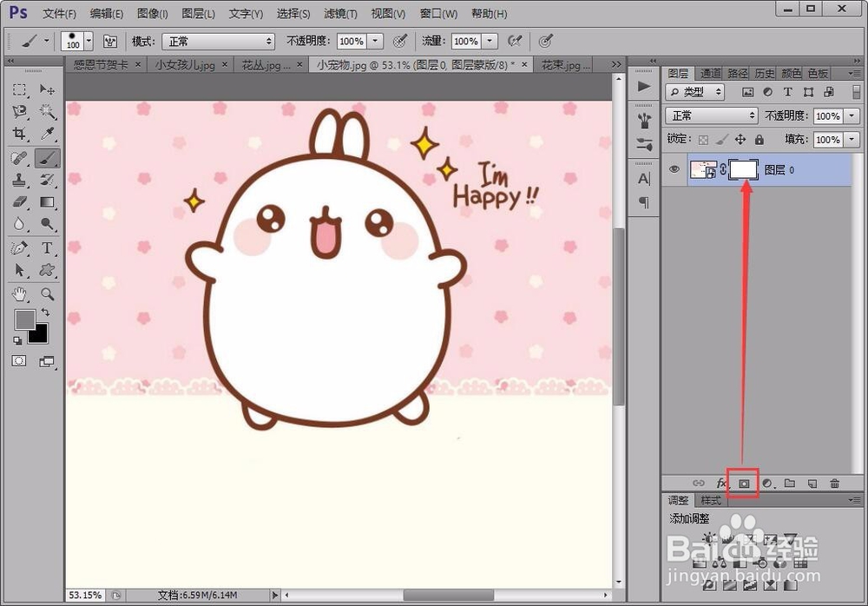Screen dimensions: 868x606
Task: Switch to the 样式 tab
Action: click(x=710, y=501)
